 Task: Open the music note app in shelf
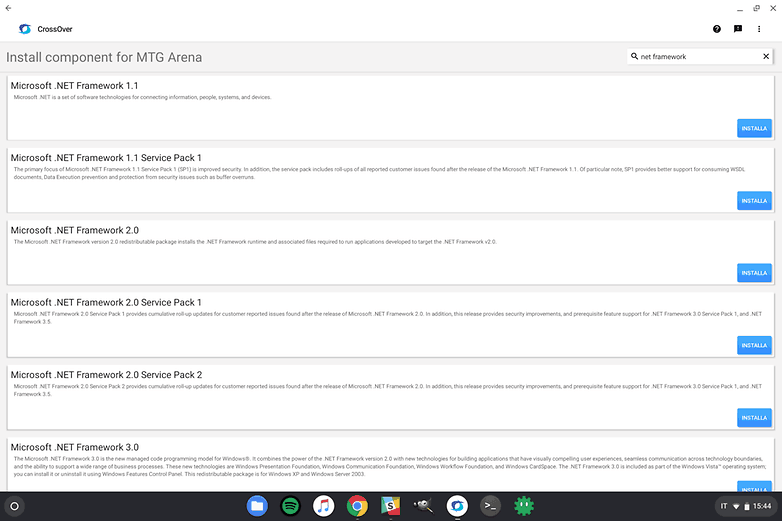pyautogui.click(x=323, y=506)
